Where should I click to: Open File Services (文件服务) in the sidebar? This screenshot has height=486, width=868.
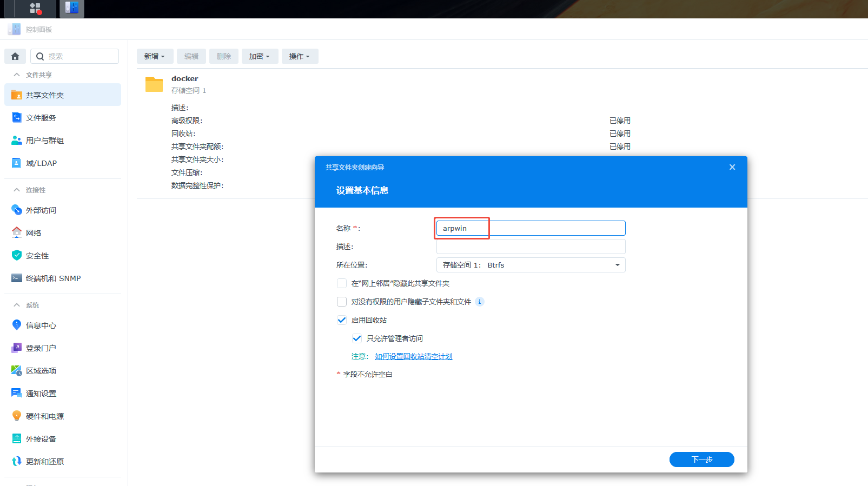click(41, 118)
